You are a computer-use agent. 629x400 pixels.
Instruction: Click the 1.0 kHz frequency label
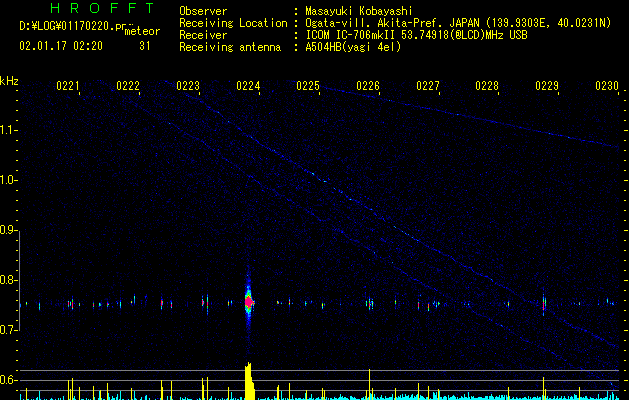pos(8,181)
